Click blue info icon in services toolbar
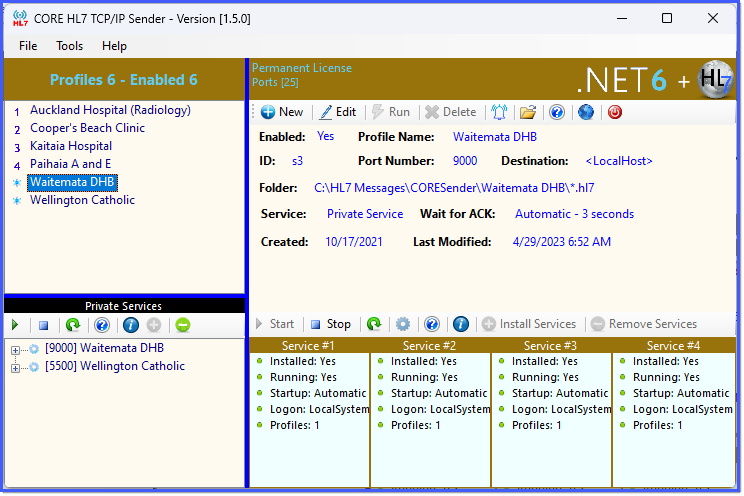Image resolution: width=744 pixels, height=496 pixels. click(x=461, y=325)
